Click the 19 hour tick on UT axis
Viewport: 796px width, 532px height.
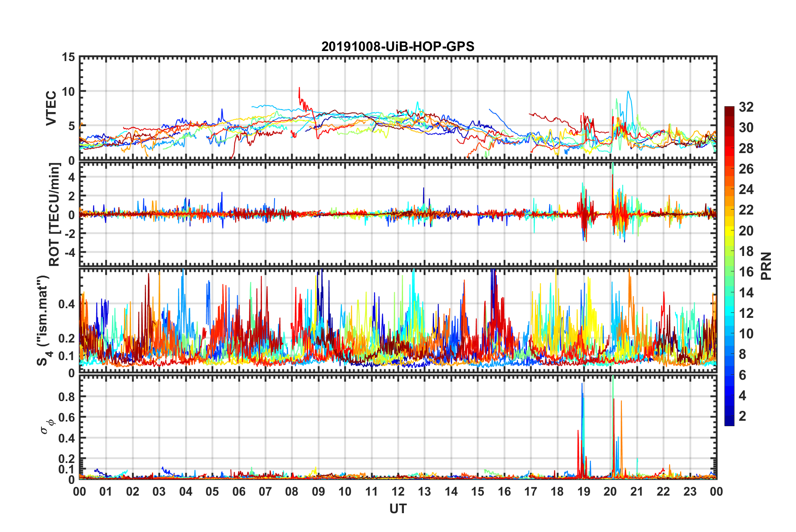[583, 491]
